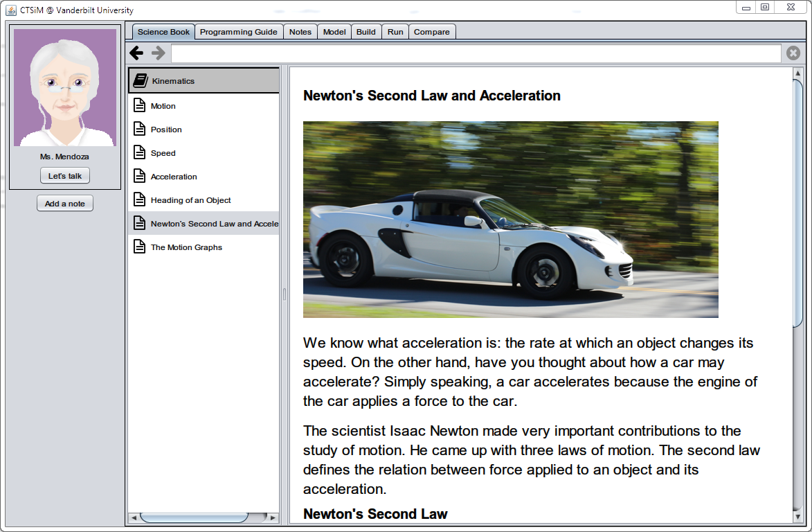The image size is (812, 532).
Task: Go to the Build tab
Action: (x=366, y=32)
